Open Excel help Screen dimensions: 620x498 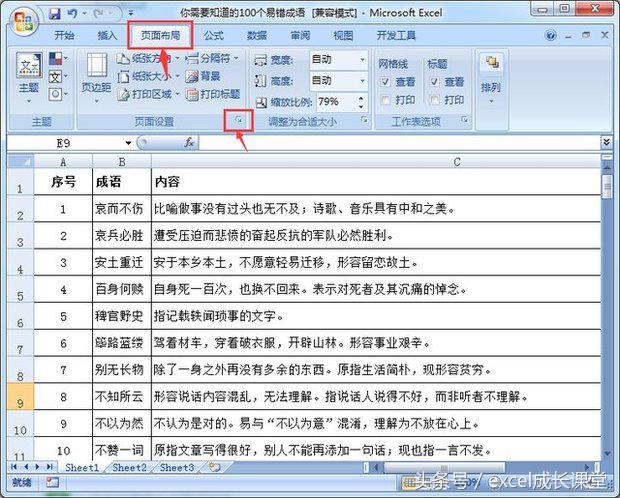(x=550, y=36)
